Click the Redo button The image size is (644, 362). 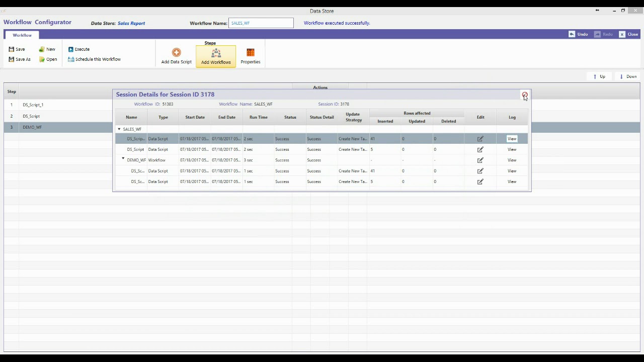point(603,34)
